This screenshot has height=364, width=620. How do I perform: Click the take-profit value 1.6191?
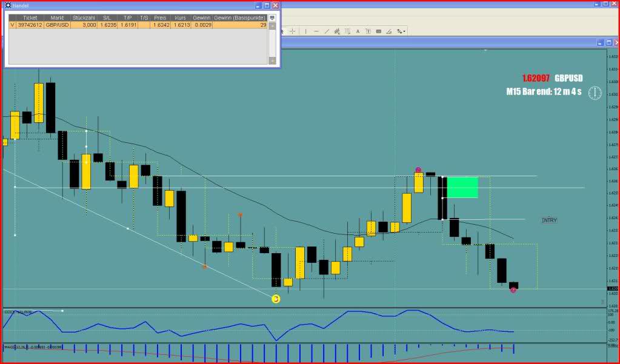128,24
